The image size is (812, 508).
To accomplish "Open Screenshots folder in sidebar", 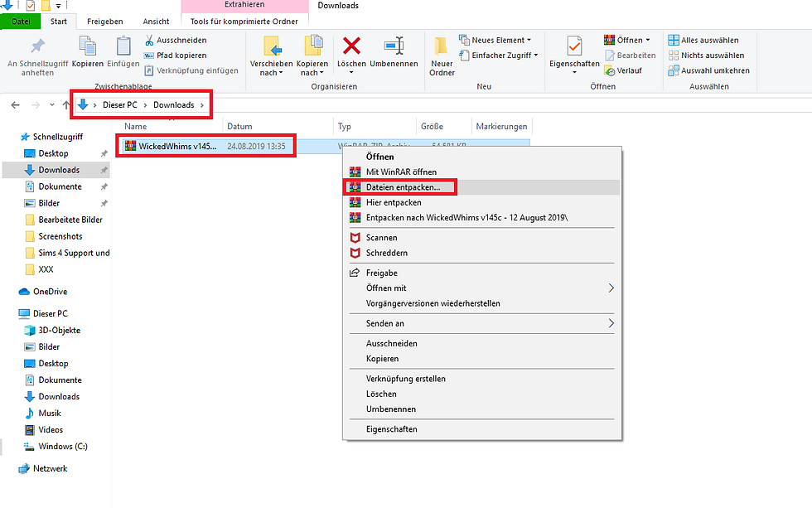I will 60,236.
